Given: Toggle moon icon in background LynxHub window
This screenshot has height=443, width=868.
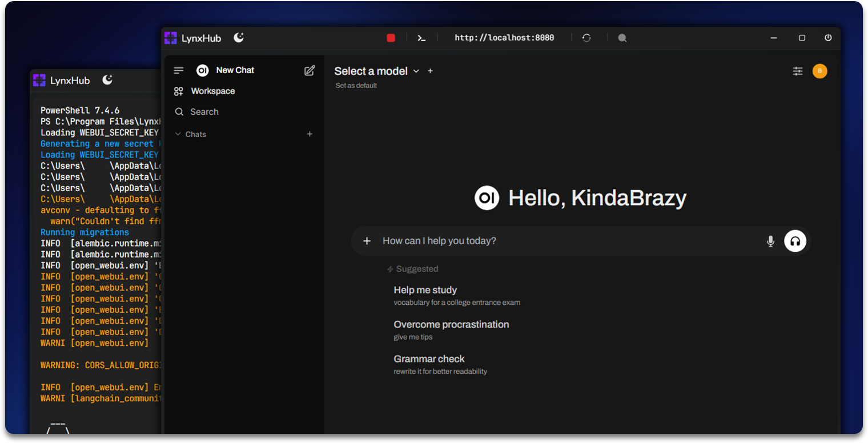Looking at the screenshot, I should (107, 80).
